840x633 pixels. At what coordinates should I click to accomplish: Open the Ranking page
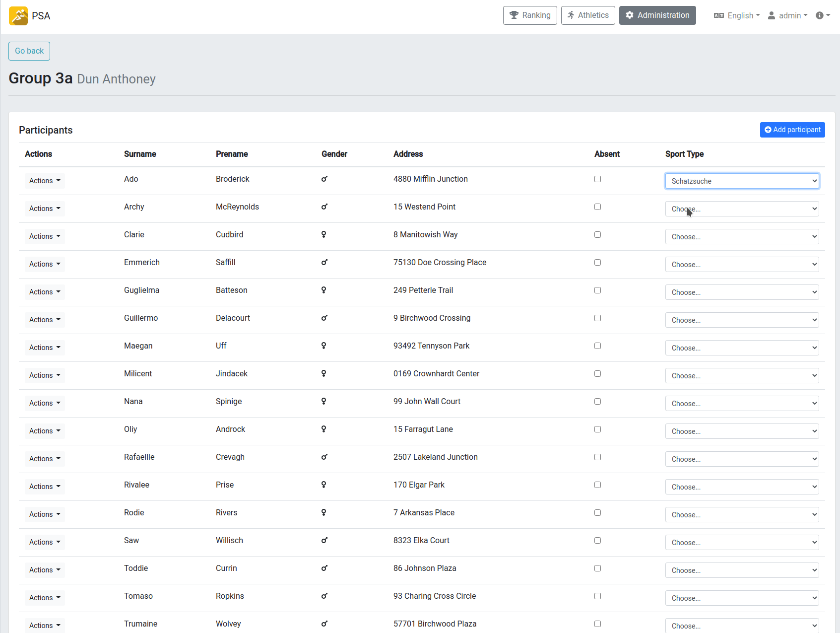(x=530, y=15)
